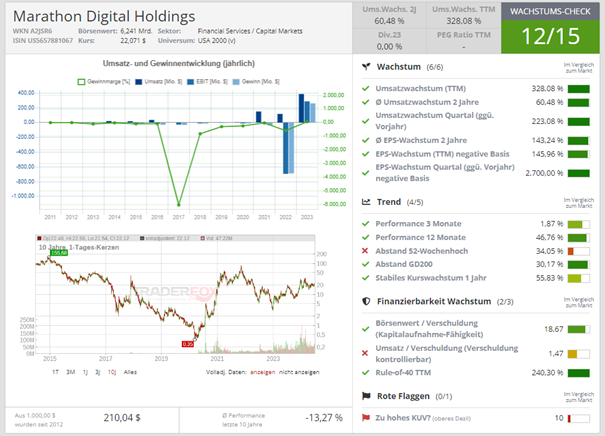The width and height of the screenshot is (605, 436).
Task: Select the 3J chart timeframe
Action: tap(98, 372)
